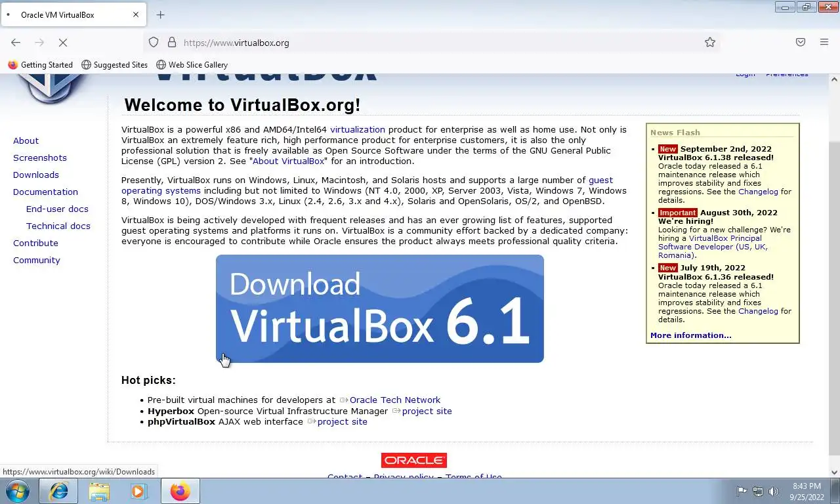Open Web Slice Gallery bookmark
The height and width of the screenshot is (504, 840).
(x=192, y=64)
